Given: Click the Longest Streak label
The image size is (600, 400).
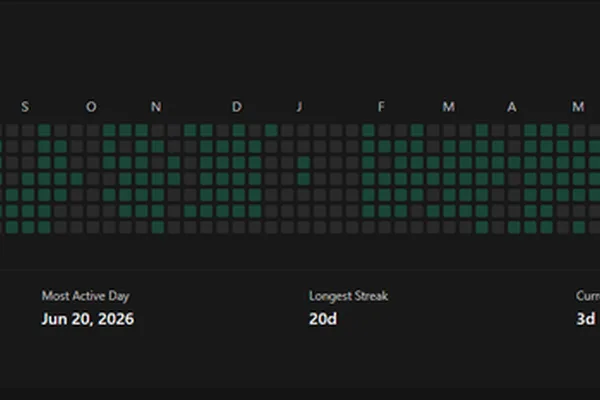Looking at the screenshot, I should [349, 296].
